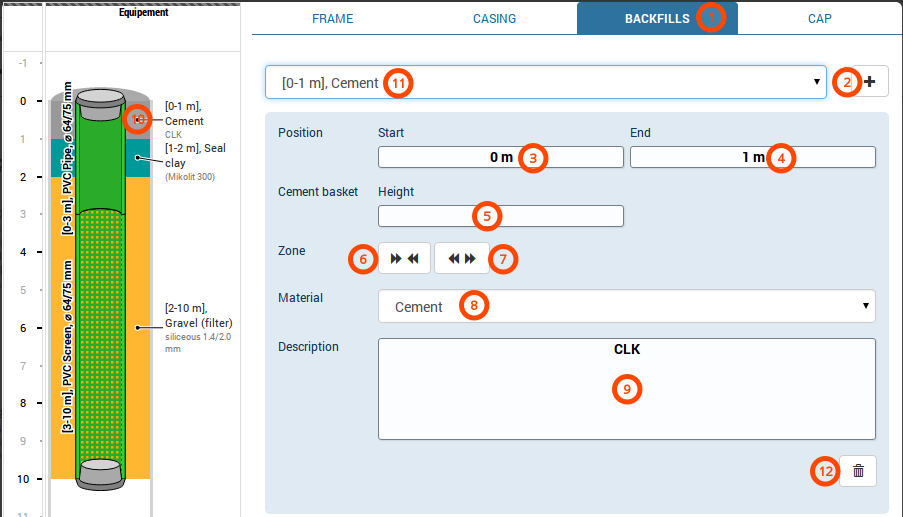
Task: Expand the Material dropdown showing Cement
Action: pyautogui.click(x=626, y=307)
